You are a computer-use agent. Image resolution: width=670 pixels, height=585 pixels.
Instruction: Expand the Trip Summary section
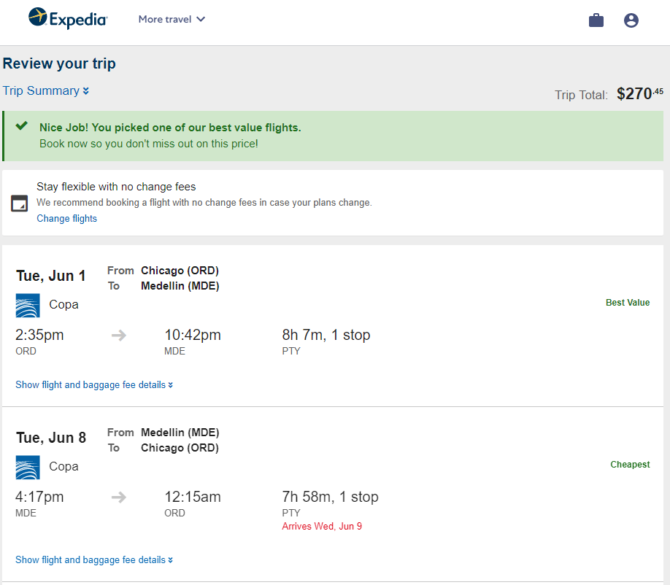(x=46, y=91)
